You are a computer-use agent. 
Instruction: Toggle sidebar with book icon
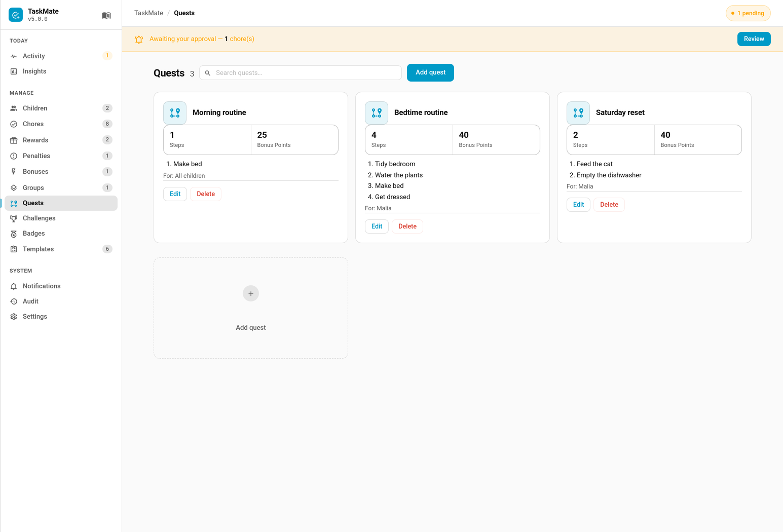click(x=106, y=16)
